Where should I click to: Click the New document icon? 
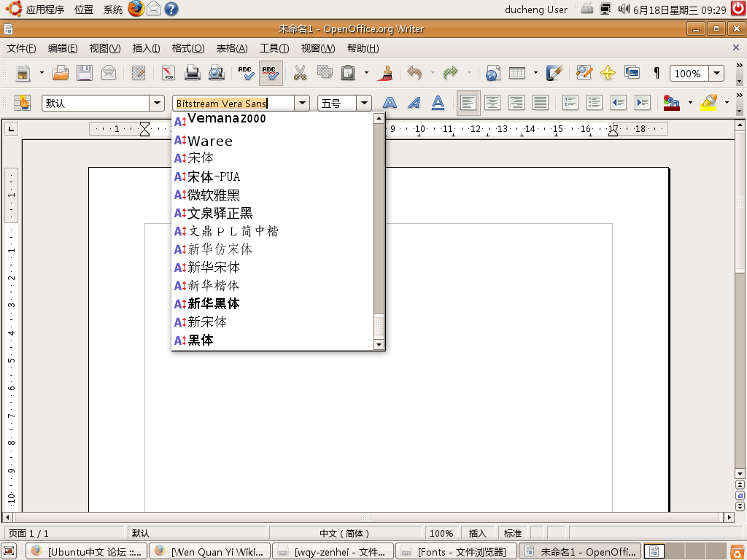point(23,74)
